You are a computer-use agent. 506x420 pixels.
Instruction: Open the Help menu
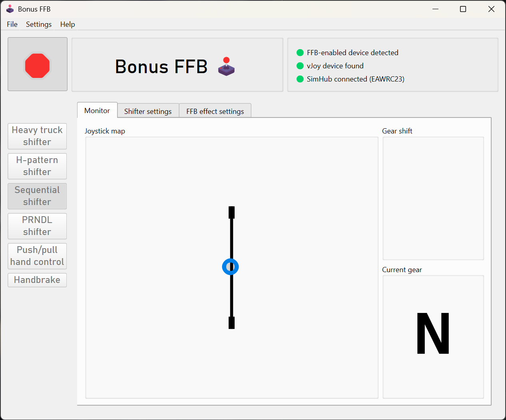tap(68, 24)
